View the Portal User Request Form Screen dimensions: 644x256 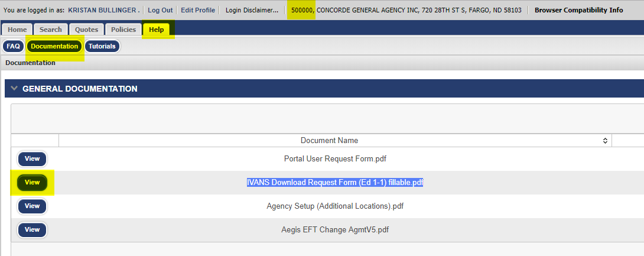pyautogui.click(x=32, y=158)
